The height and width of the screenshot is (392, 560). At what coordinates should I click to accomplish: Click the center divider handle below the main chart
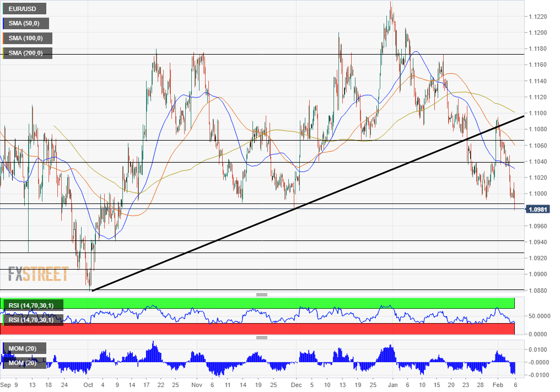[x=262, y=294]
